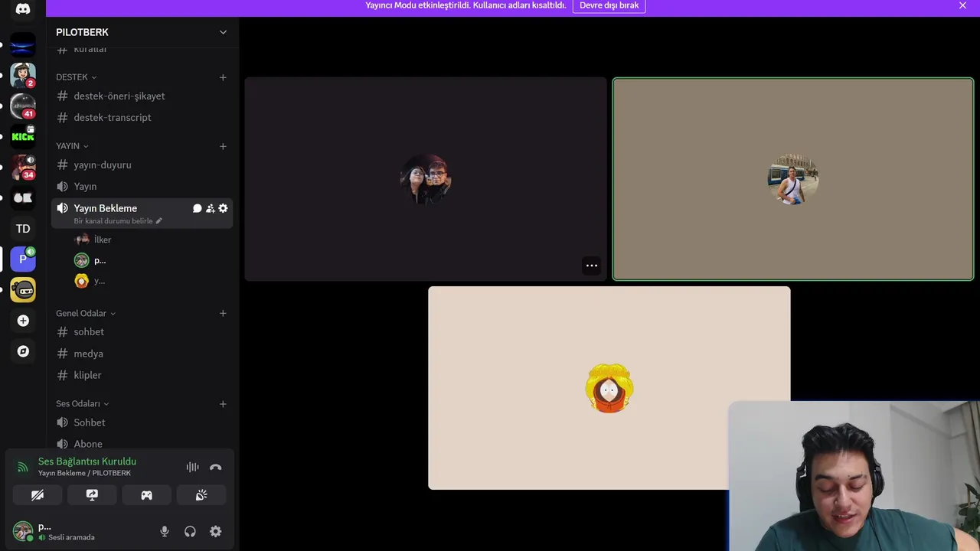This screenshot has height=551, width=980.
Task: Open chat for Yayın Bekleme channel
Action: (x=197, y=208)
